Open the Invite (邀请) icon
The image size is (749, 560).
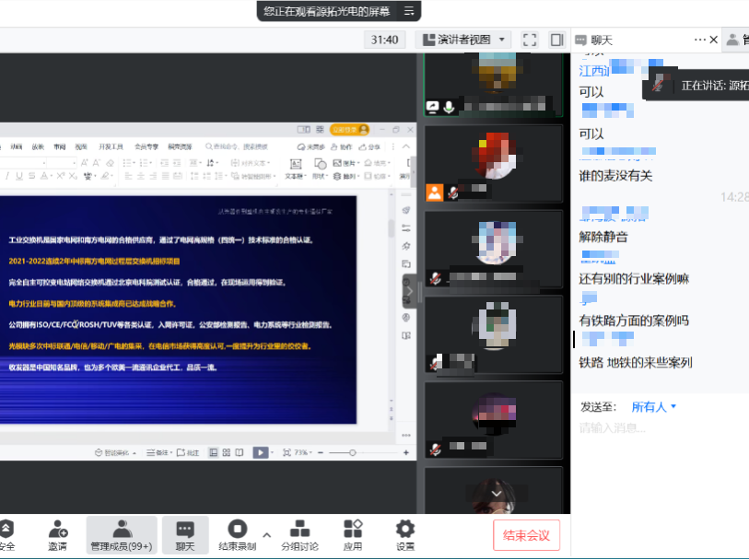click(57, 534)
